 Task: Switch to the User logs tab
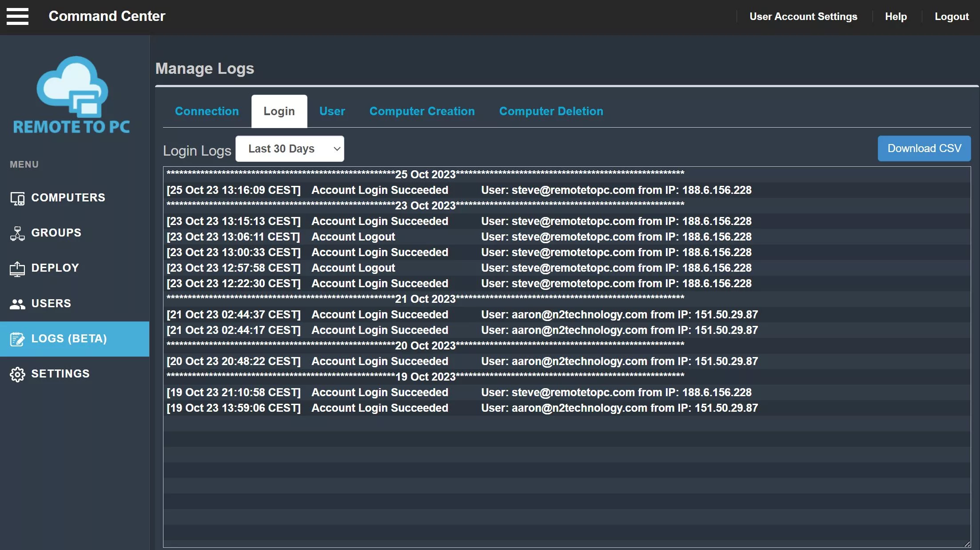332,111
